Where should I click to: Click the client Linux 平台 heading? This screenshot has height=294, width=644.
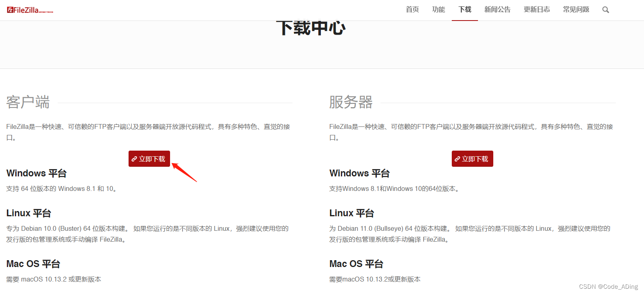tap(29, 213)
